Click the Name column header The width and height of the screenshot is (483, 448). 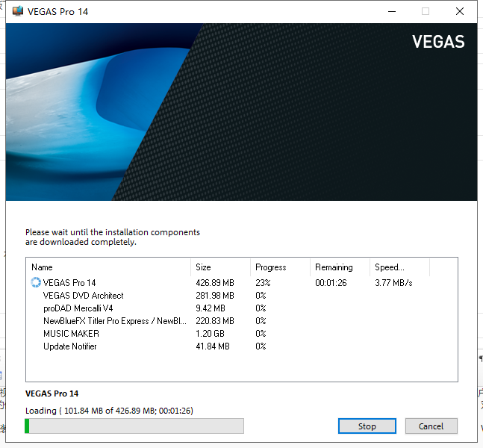108,267
